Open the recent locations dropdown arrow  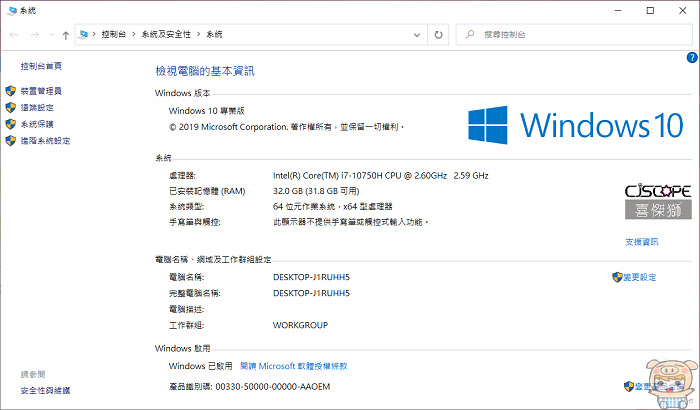[x=51, y=35]
